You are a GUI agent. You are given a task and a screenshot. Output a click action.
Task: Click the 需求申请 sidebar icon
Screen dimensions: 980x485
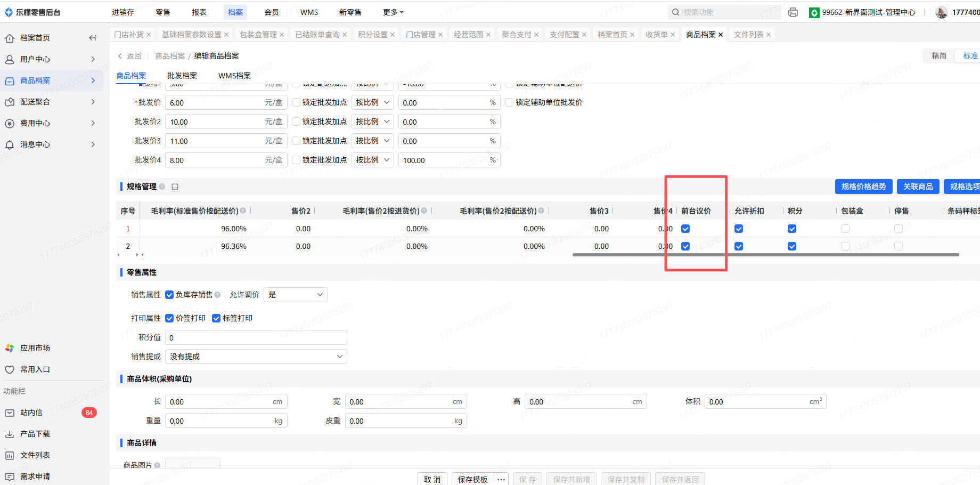point(10,476)
